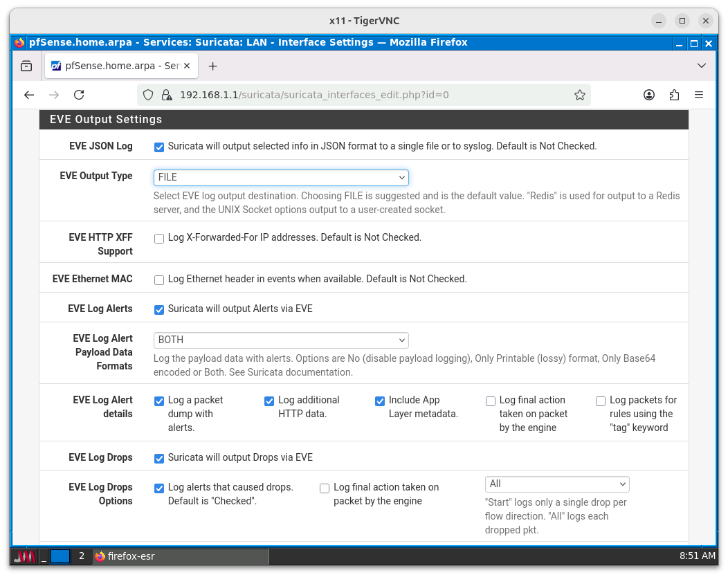
Task: Open the EVE Output Type dropdown
Action: tap(281, 177)
